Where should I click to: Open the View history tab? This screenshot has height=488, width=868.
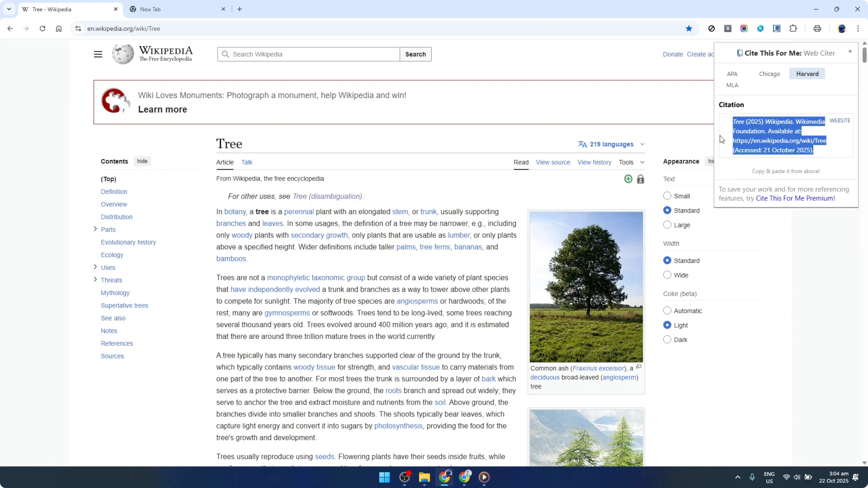pyautogui.click(x=594, y=162)
